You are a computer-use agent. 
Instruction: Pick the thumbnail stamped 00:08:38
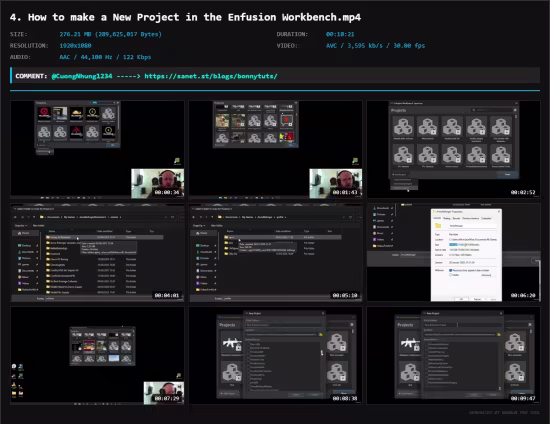(275, 356)
